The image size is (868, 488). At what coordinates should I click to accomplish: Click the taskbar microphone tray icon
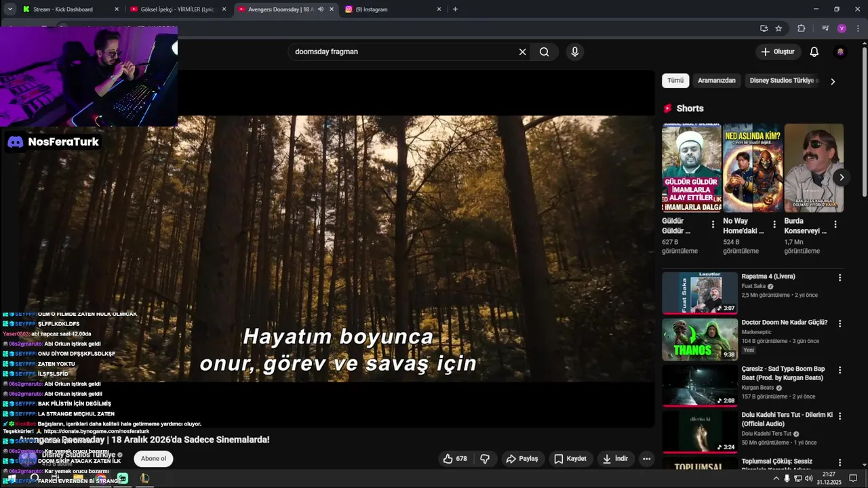pos(787,479)
